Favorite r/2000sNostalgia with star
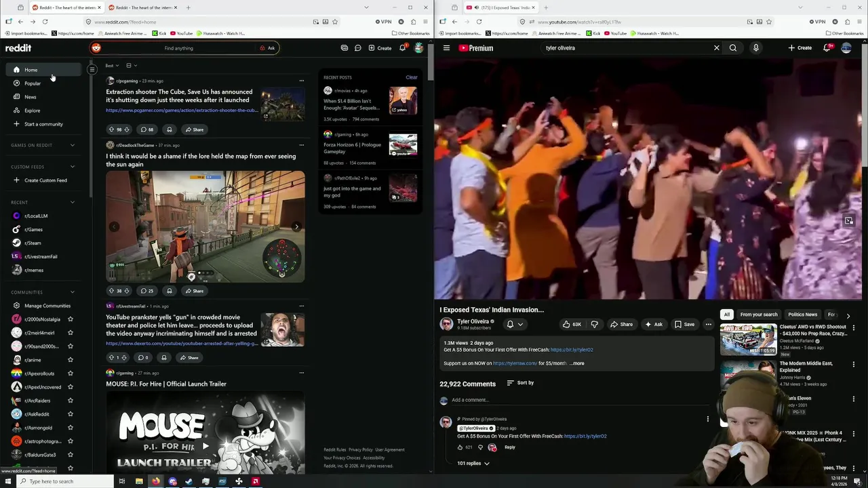The width and height of the screenshot is (868, 488). click(71, 319)
